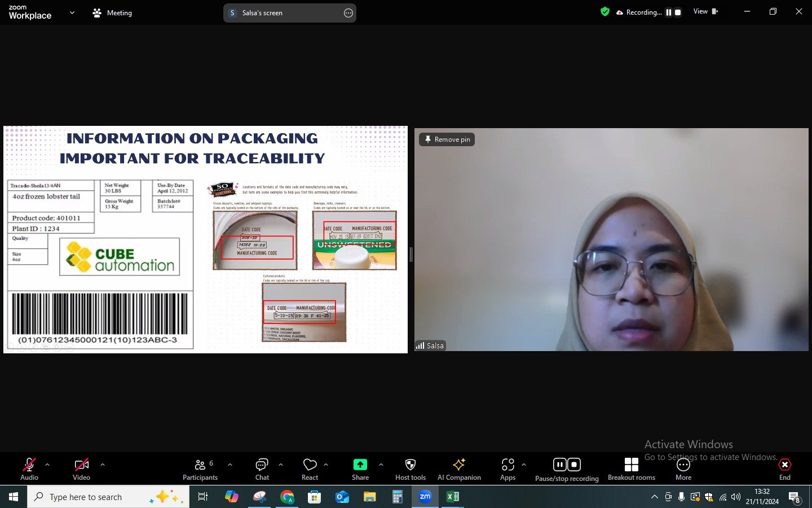Click the microphone-in-use tray icon
This screenshot has height=508, width=812.
(682, 497)
